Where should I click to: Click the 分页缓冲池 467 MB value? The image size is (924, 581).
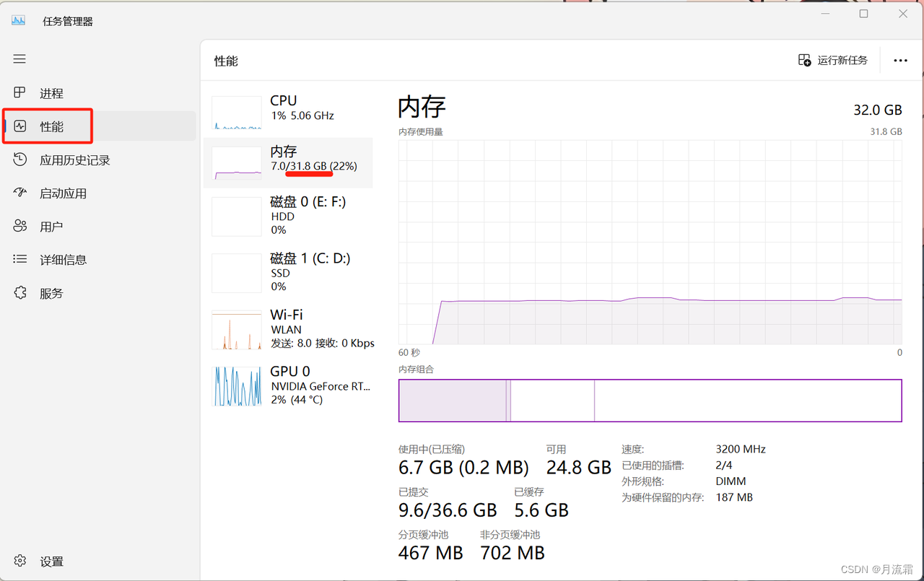tap(431, 554)
